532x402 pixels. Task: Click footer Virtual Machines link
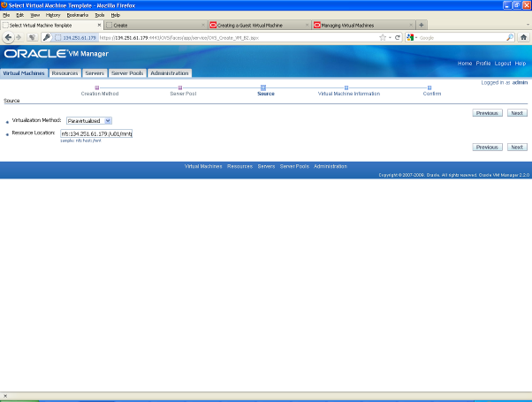[x=203, y=166]
